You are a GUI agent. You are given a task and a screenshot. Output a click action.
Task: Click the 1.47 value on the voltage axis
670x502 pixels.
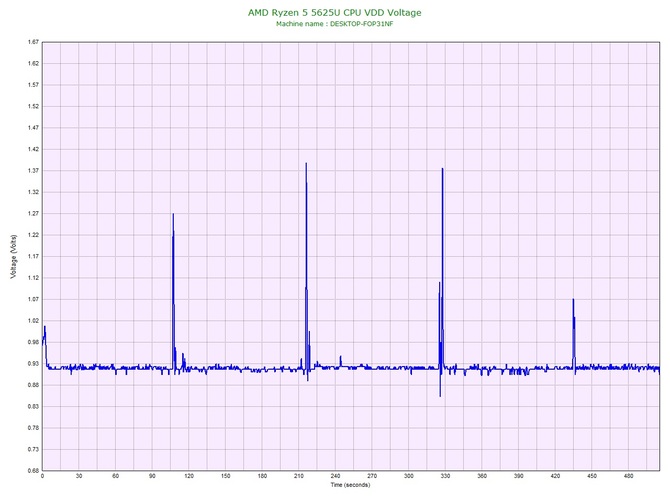(33, 128)
